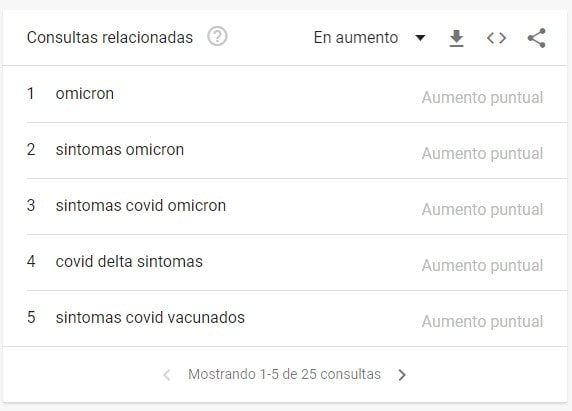This screenshot has height=411, width=572.
Task: Go to previous page of consultas
Action: 167,375
